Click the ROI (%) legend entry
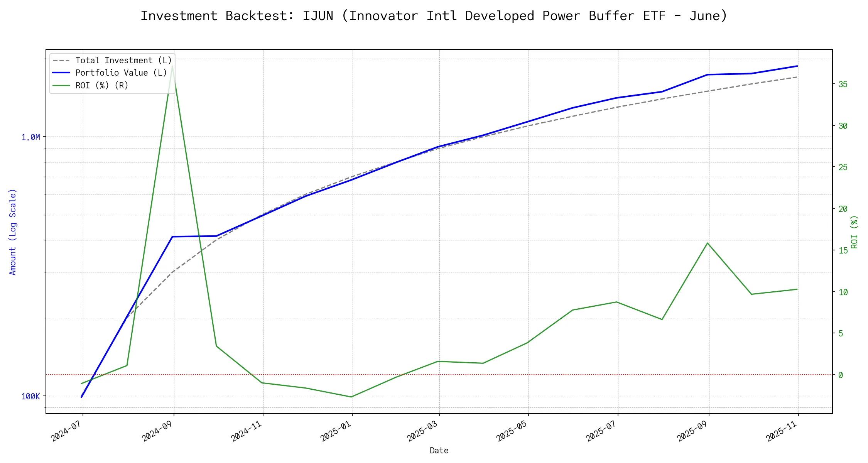This screenshot has width=868, height=463. coord(102,85)
